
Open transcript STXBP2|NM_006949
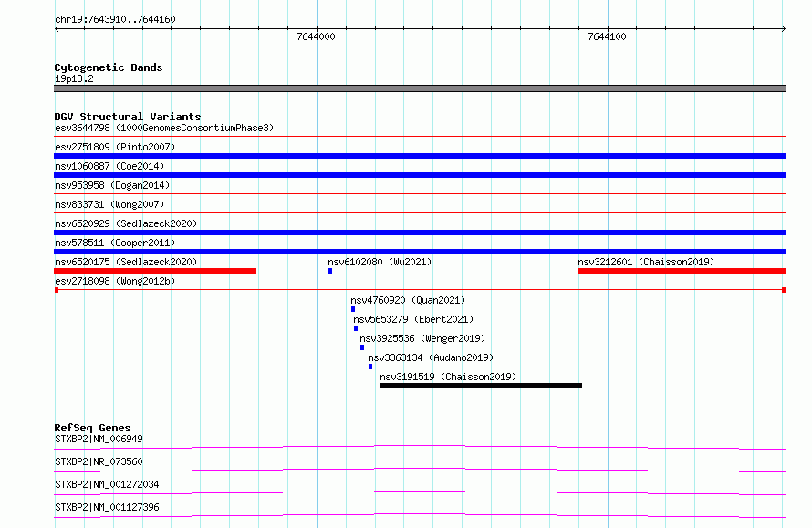[x=99, y=439]
